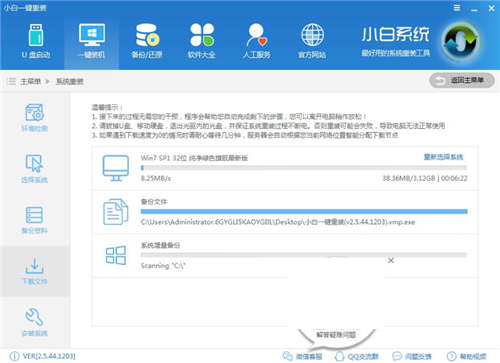
Task: Click the list icon beside 主菜单
Action: [12, 81]
